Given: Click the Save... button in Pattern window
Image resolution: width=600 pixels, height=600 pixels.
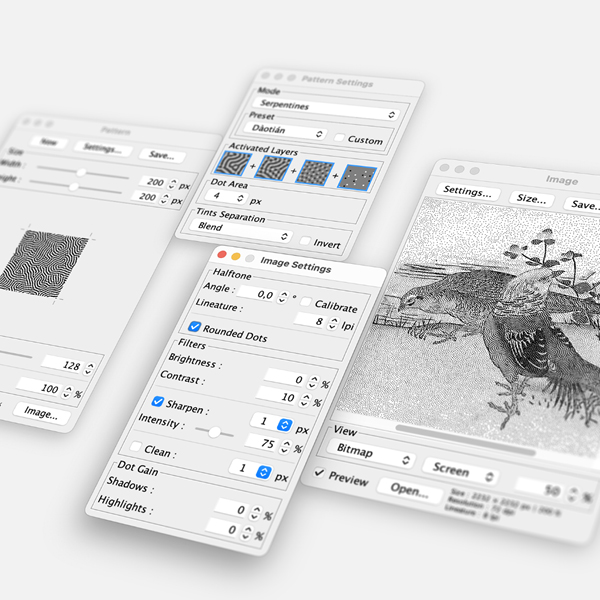Looking at the screenshot, I should tap(162, 155).
